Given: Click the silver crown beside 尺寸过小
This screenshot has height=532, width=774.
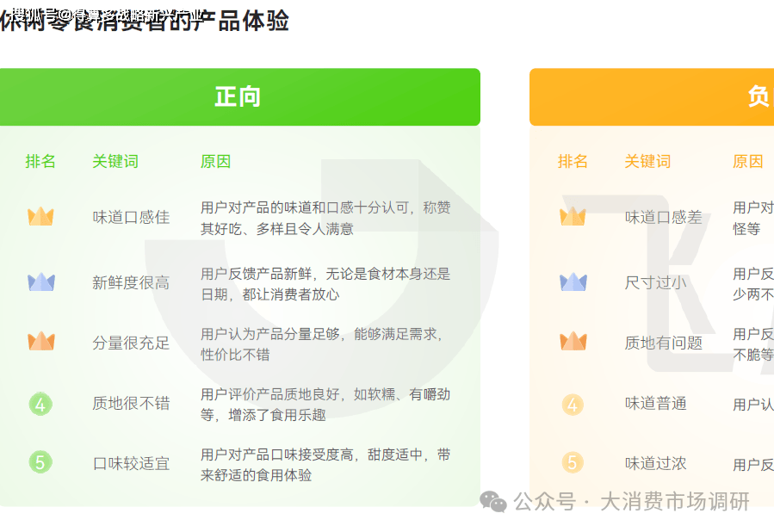Looking at the screenshot, I should 573,282.
